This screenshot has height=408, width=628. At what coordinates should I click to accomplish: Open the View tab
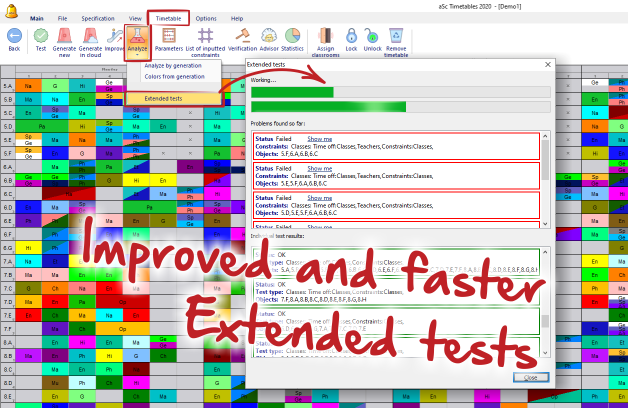click(x=135, y=18)
